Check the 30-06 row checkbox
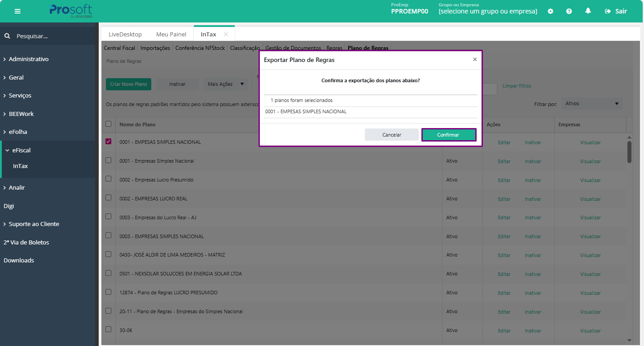 108,329
